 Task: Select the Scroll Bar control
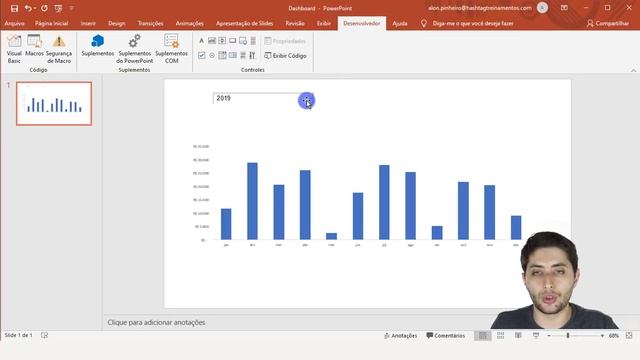tap(253, 41)
